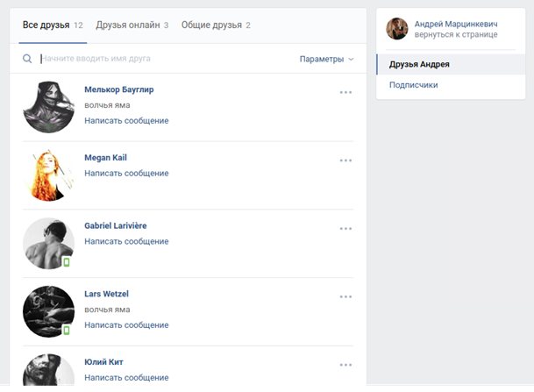Open the Megan Kail profile link
The image size is (534, 392).
105,158
